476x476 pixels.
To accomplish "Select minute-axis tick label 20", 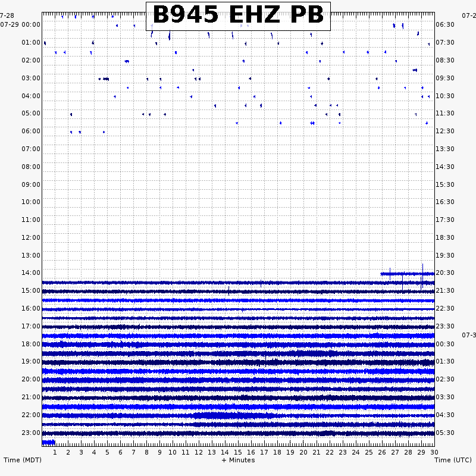I will [303, 452].
